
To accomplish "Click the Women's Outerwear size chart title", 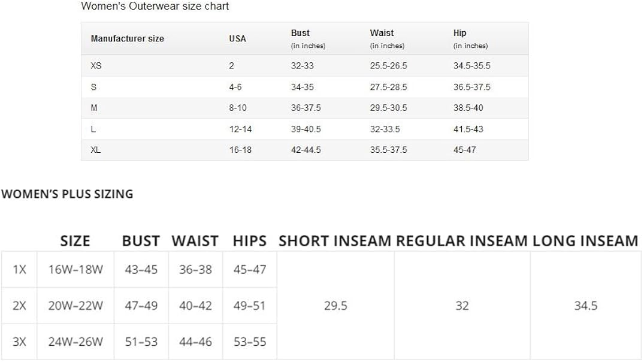I will click(x=155, y=7).
